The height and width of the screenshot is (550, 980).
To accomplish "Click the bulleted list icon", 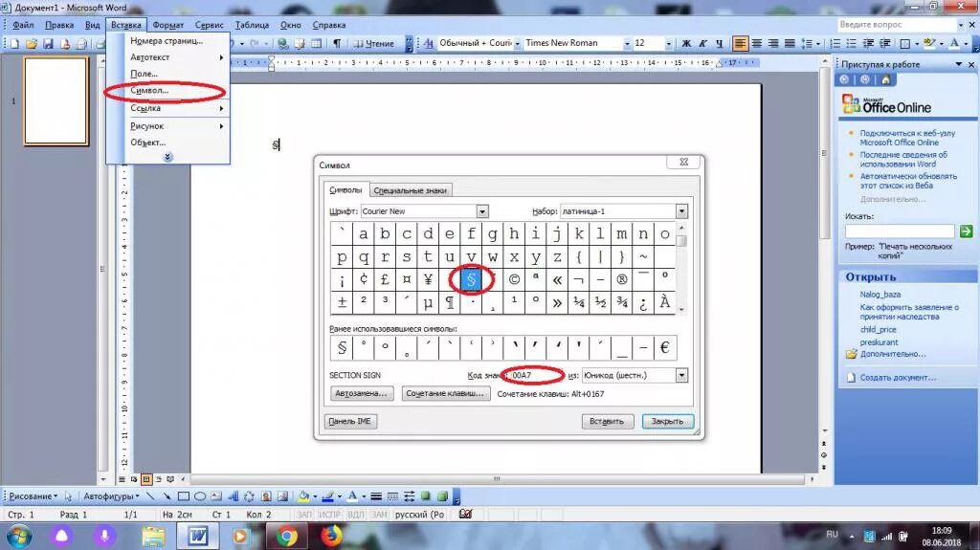I will (x=851, y=43).
